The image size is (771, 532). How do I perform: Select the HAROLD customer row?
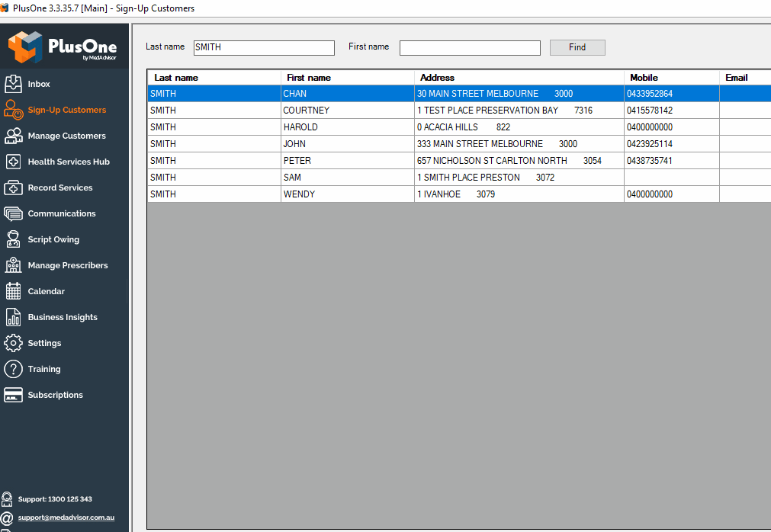[459, 127]
